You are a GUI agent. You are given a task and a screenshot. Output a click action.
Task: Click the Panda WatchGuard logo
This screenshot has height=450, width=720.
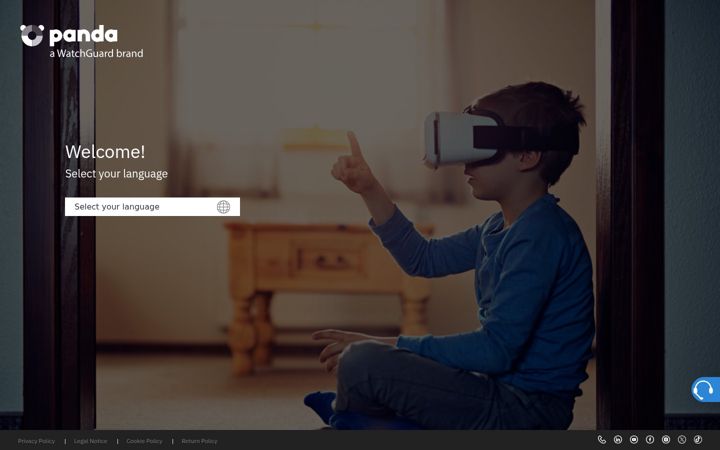82,42
